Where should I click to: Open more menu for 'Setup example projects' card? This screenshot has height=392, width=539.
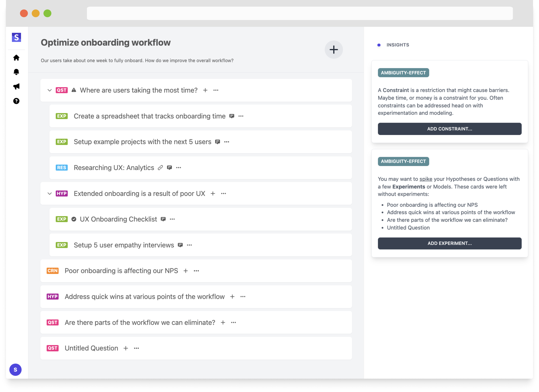point(227,142)
